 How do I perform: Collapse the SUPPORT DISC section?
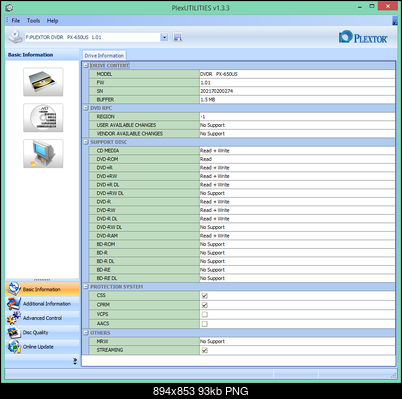point(86,142)
